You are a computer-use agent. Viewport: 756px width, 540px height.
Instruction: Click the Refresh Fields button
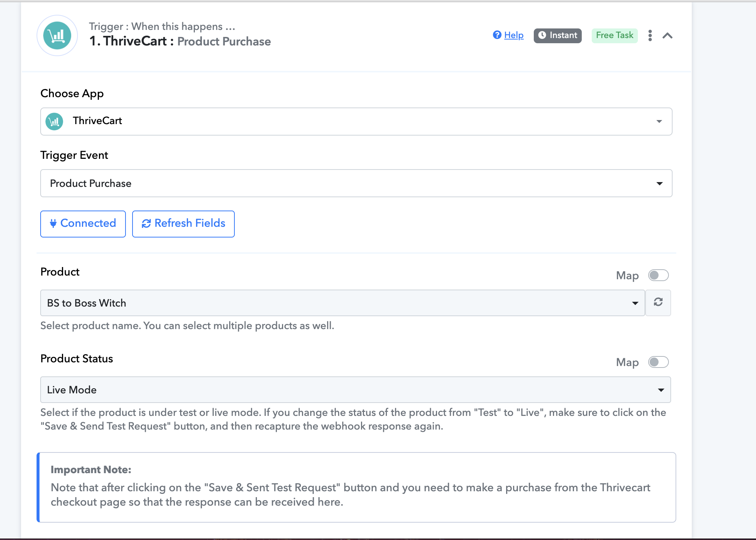(183, 223)
